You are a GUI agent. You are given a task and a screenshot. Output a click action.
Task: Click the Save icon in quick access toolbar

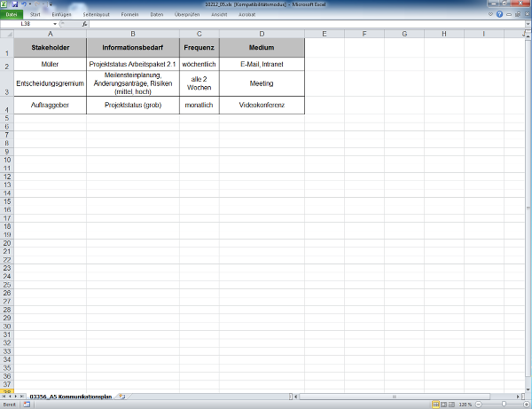(x=15, y=4)
